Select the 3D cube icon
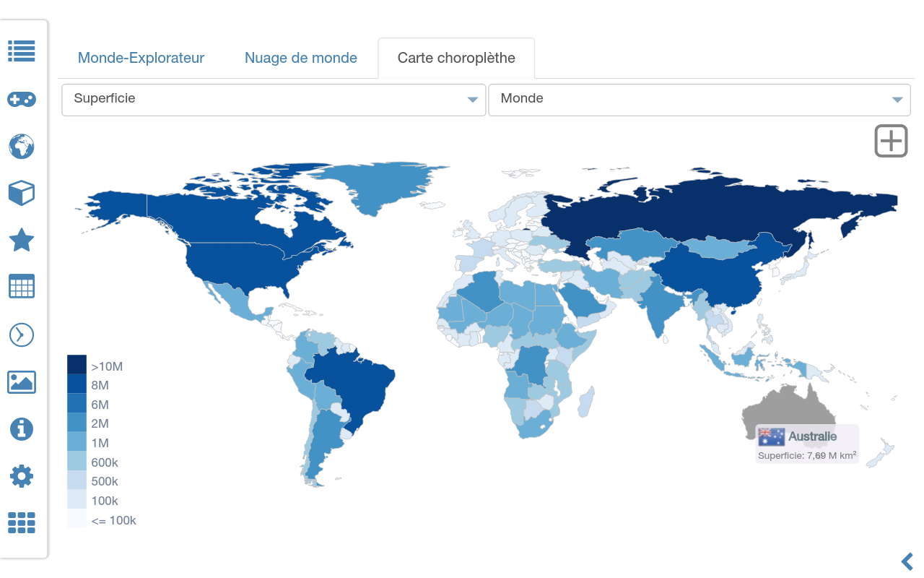Image resolution: width=924 pixels, height=578 pixels. pyautogui.click(x=22, y=193)
